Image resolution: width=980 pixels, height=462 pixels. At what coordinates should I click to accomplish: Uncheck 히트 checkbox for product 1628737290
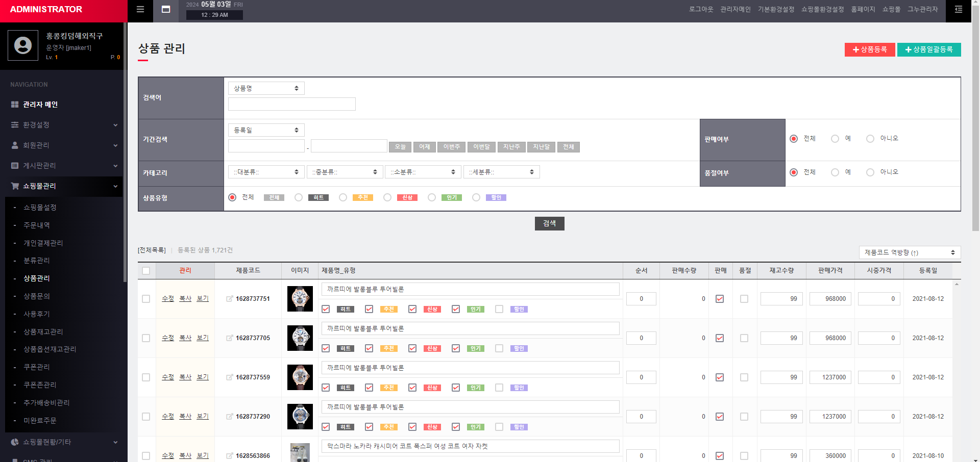[326, 427]
